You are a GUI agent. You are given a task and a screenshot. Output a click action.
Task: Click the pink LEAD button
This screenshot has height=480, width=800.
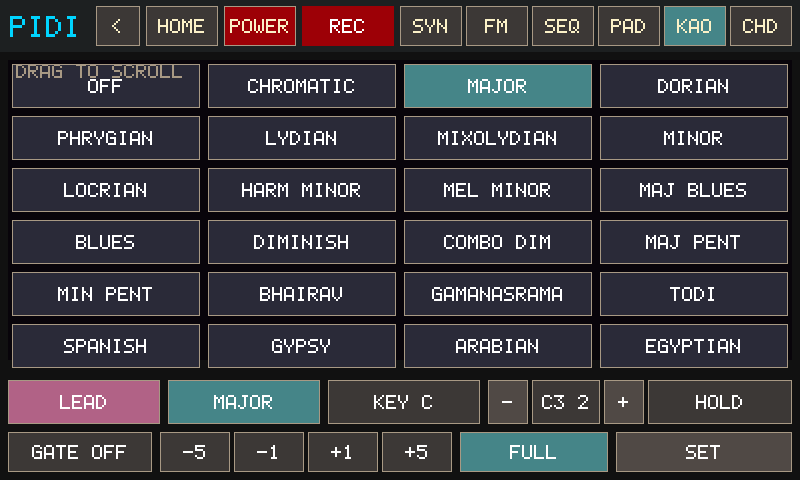click(x=84, y=402)
